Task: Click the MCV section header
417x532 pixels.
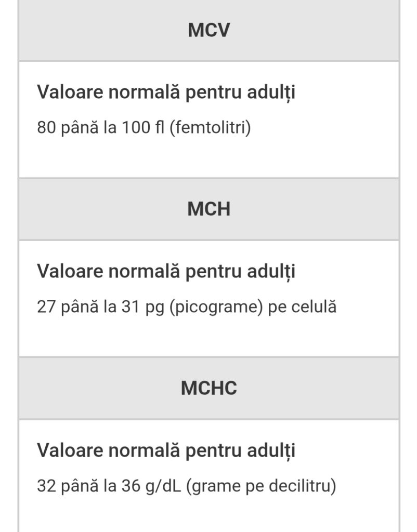Action: [208, 30]
